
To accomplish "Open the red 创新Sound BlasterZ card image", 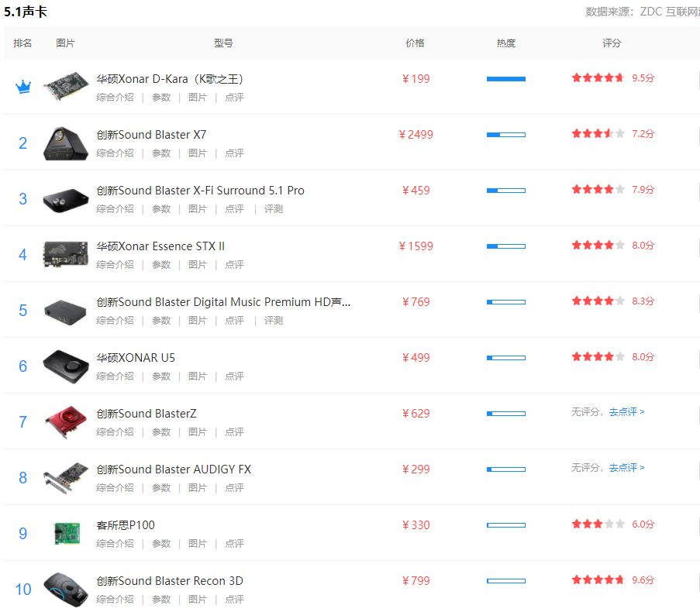I will tap(67, 421).
